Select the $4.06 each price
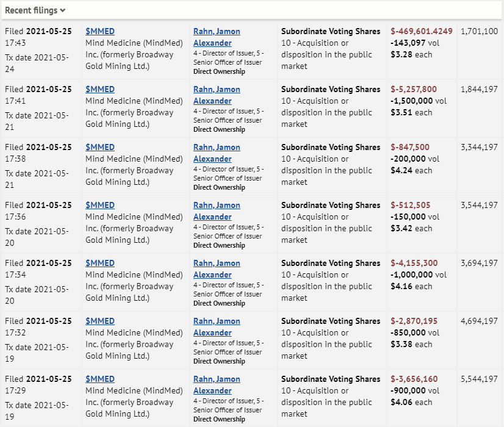Image resolution: width=504 pixels, height=427 pixels. (411, 402)
